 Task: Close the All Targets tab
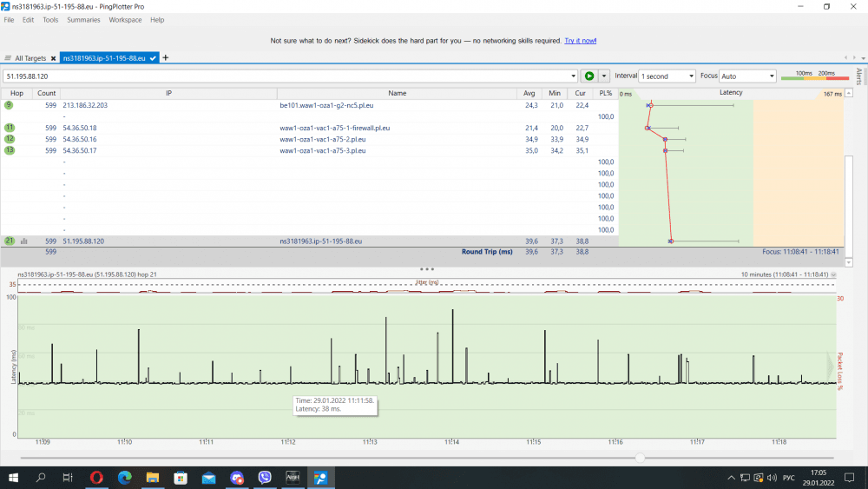(53, 59)
